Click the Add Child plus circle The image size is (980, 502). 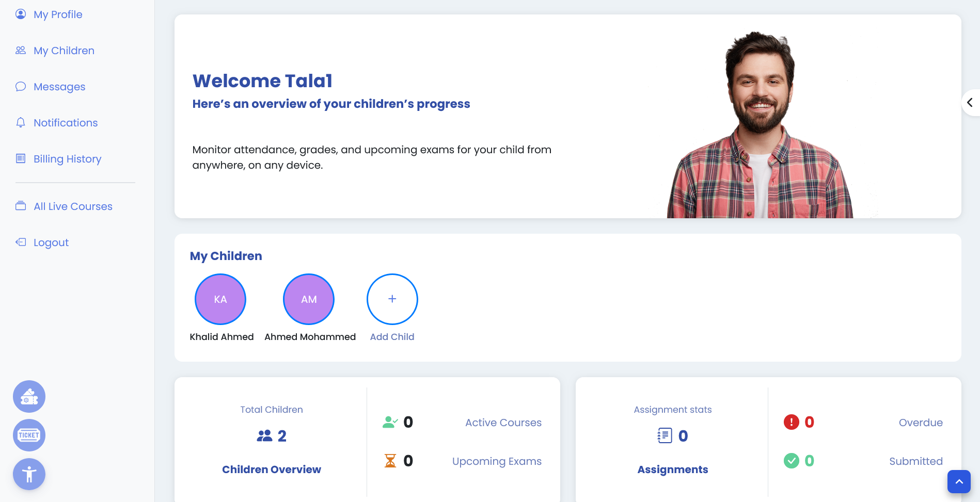pos(392,299)
